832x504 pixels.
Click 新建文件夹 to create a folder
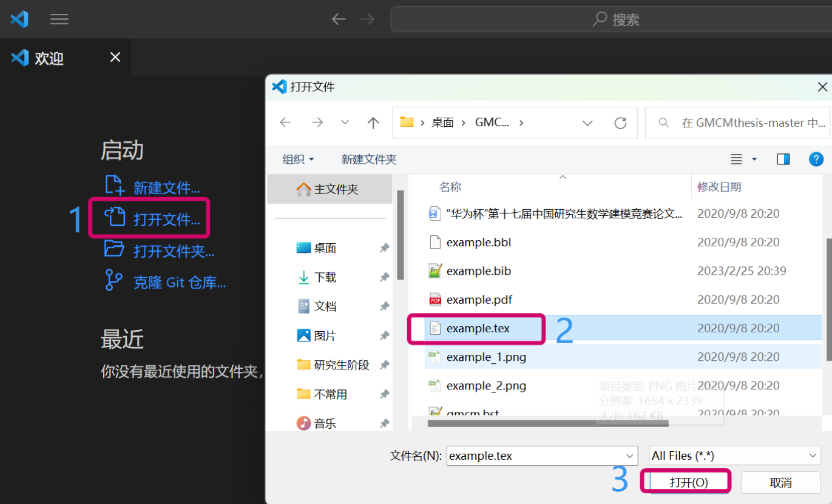pyautogui.click(x=369, y=159)
